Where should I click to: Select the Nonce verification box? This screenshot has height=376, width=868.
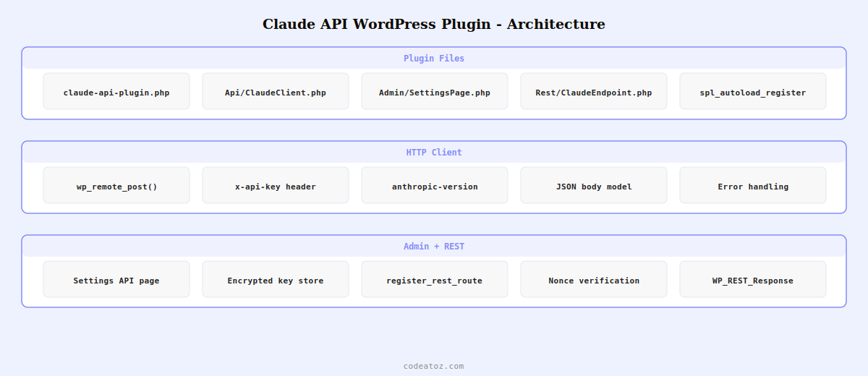coord(594,279)
